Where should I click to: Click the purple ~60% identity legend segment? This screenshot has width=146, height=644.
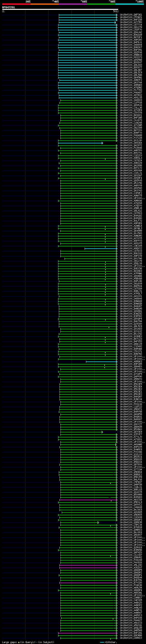(73, 4)
